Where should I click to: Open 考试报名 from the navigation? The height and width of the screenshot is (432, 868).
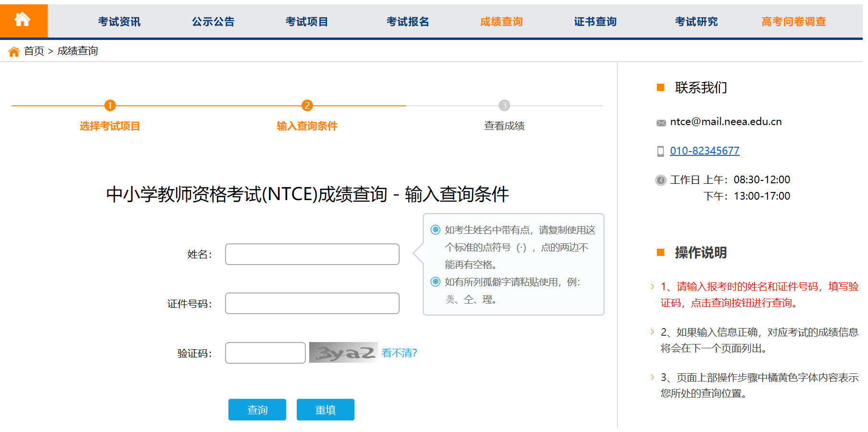[x=408, y=22]
